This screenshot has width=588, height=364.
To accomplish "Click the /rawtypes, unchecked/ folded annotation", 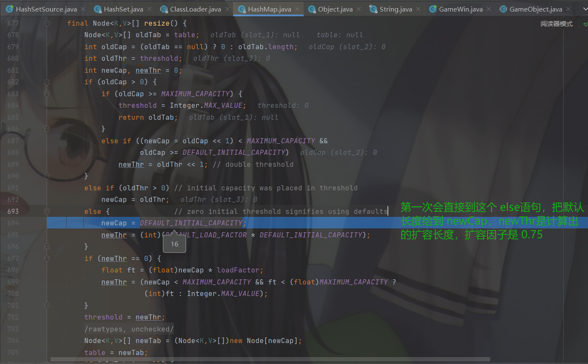I will click(x=129, y=329).
